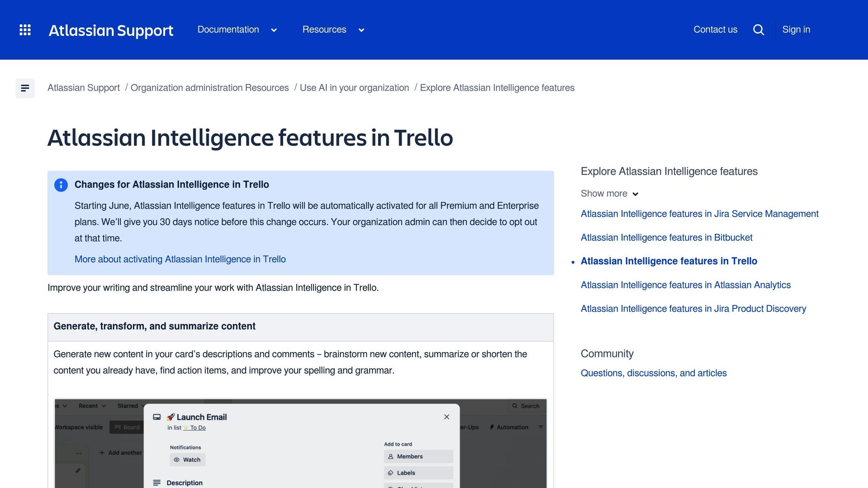Close the Launch Email card dialog
Screen dimensions: 868x488
(446, 417)
